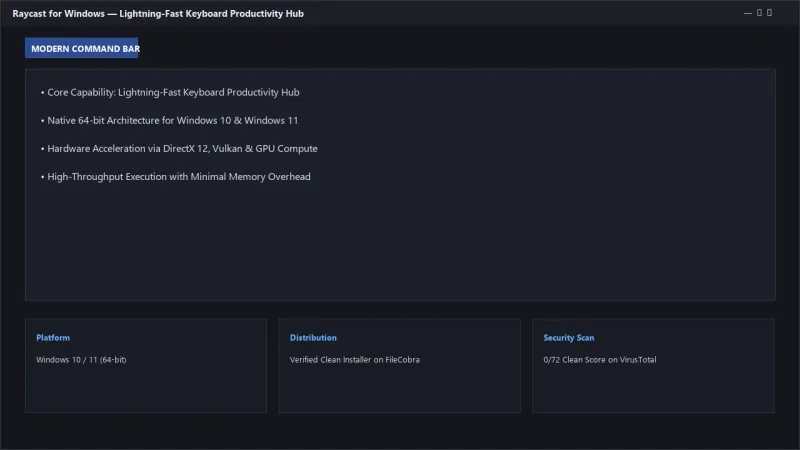Click the Platform card heading
The height and width of the screenshot is (450, 800).
point(53,338)
